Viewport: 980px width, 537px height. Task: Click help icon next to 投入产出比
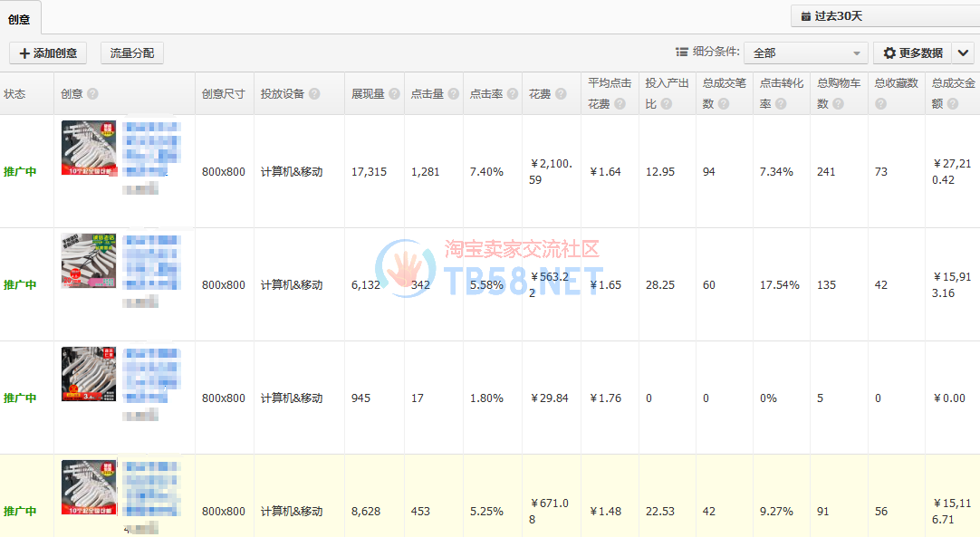coord(667,104)
